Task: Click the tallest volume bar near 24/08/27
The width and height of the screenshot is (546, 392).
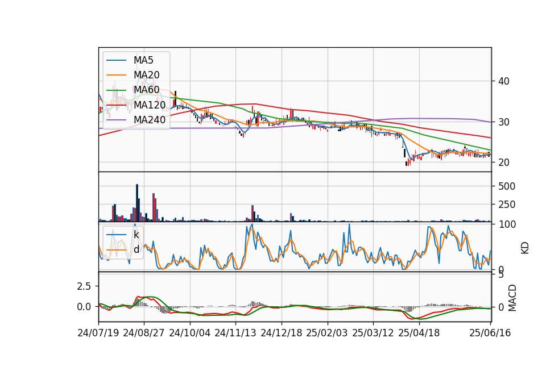Action: 137,203
